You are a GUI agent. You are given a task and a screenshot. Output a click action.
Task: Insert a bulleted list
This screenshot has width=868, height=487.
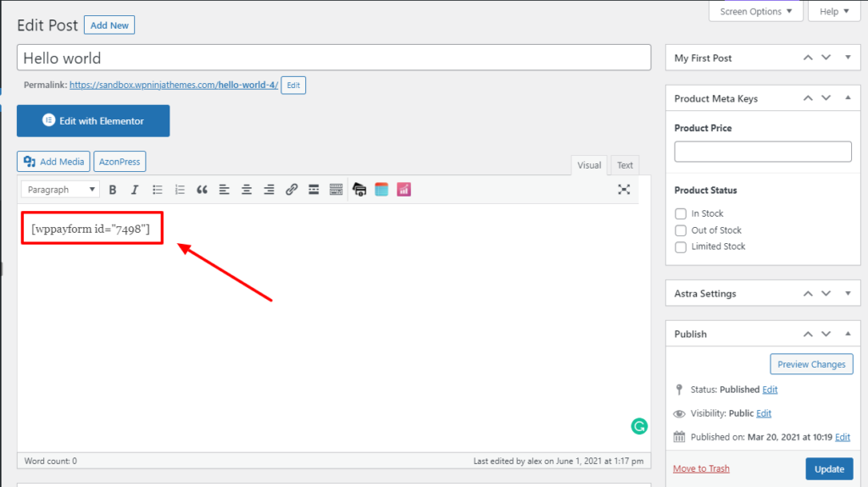(x=157, y=190)
